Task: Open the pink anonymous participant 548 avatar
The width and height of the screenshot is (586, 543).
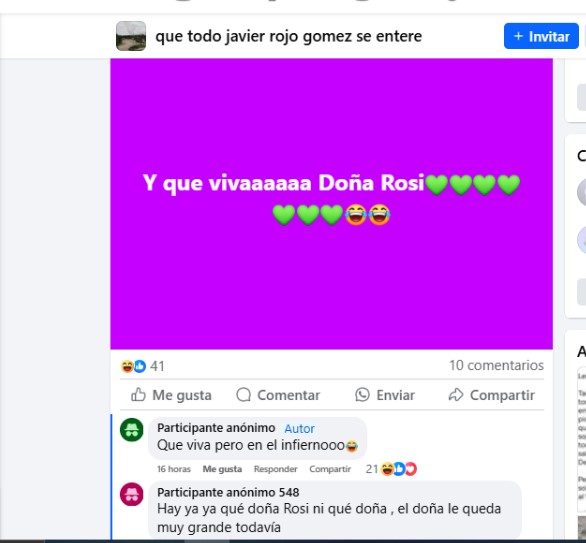Action: (x=132, y=494)
